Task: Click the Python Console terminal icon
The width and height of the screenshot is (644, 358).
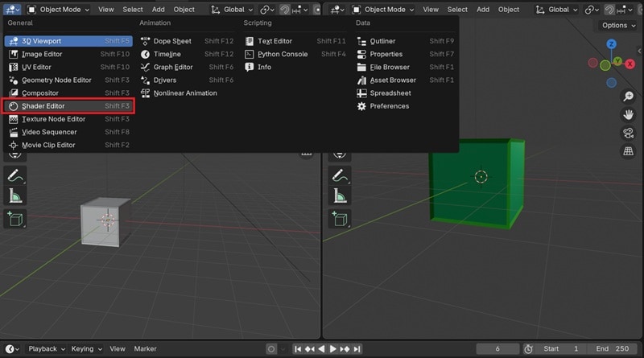Action: point(249,54)
